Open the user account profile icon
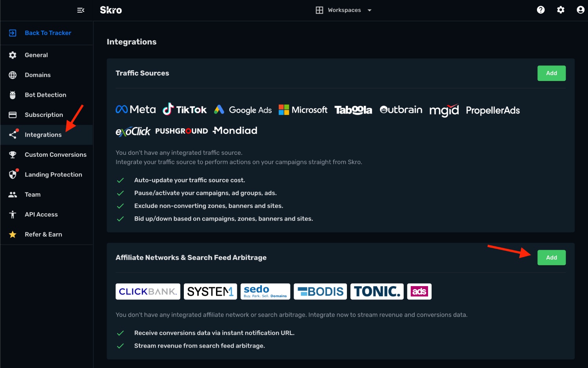 pos(581,10)
